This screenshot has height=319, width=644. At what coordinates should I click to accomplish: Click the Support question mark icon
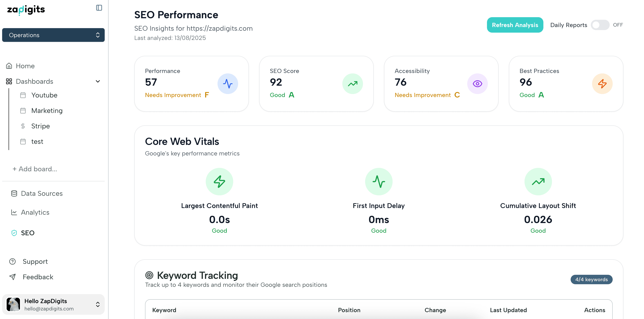[x=12, y=261]
